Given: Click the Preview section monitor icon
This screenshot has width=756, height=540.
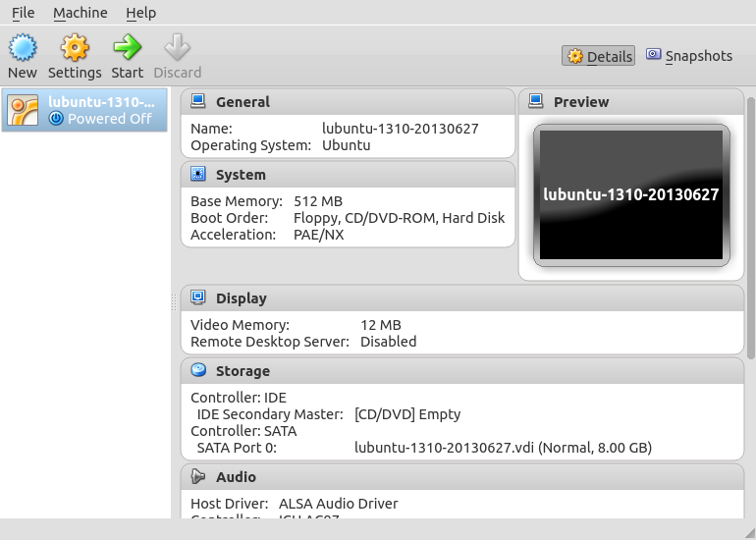Looking at the screenshot, I should 536,101.
